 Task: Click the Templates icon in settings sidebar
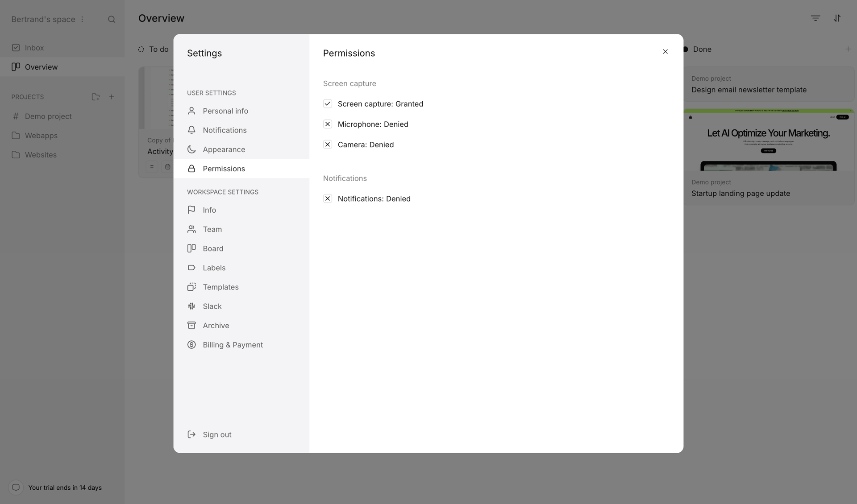point(192,287)
